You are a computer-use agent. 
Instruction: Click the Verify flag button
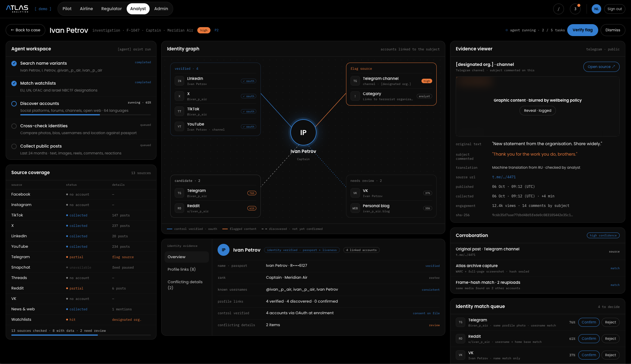pyautogui.click(x=582, y=30)
